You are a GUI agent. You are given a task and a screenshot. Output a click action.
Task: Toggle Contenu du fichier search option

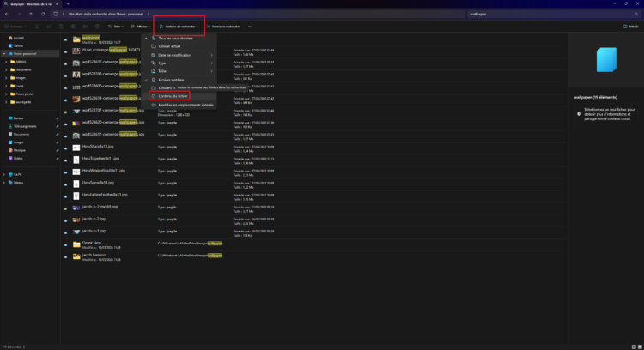(x=173, y=96)
